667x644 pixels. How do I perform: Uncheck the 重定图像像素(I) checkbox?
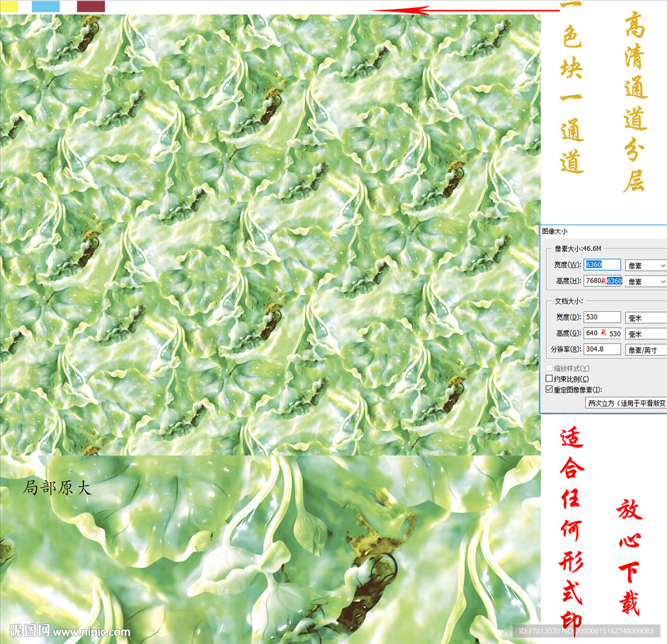[549, 389]
